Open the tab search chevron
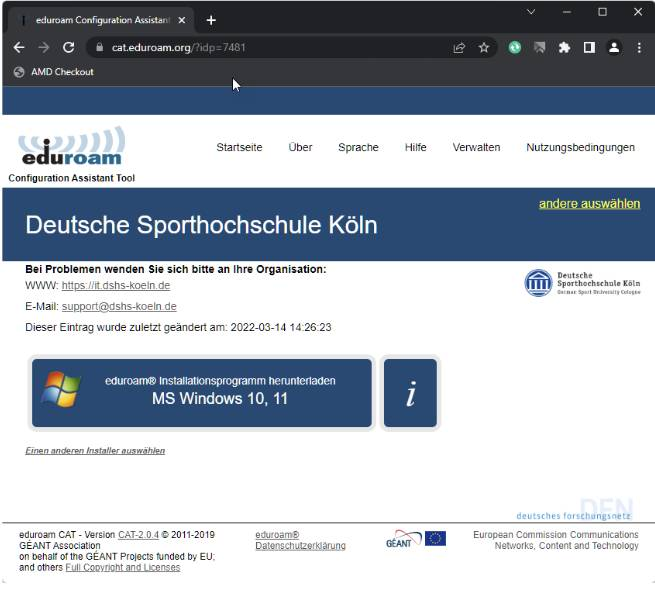 click(x=531, y=12)
